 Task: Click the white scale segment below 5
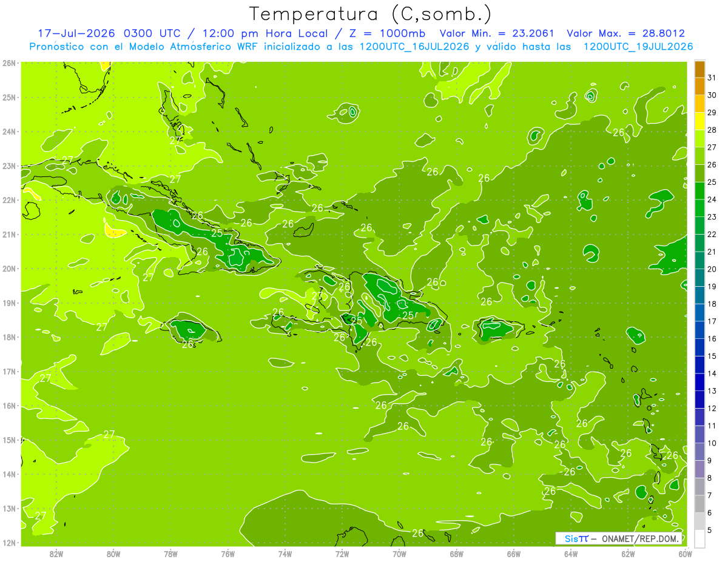pyautogui.click(x=699, y=538)
